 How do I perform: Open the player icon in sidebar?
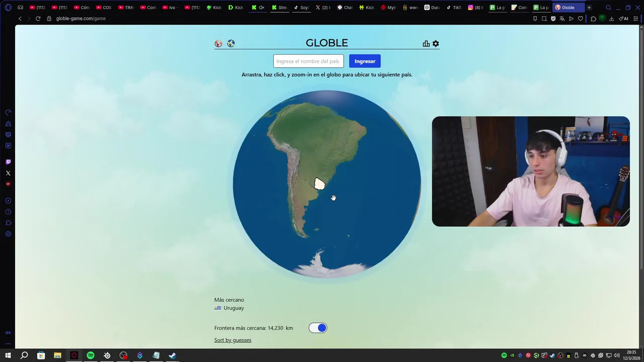click(8, 201)
